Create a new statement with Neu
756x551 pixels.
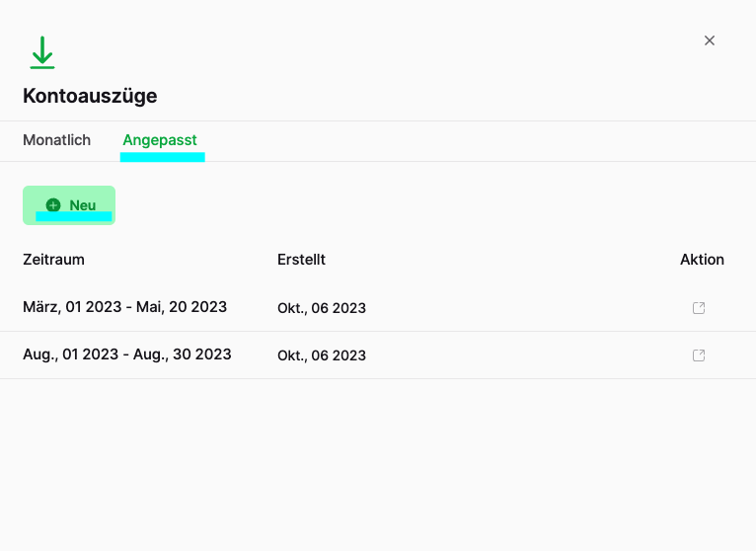point(69,205)
